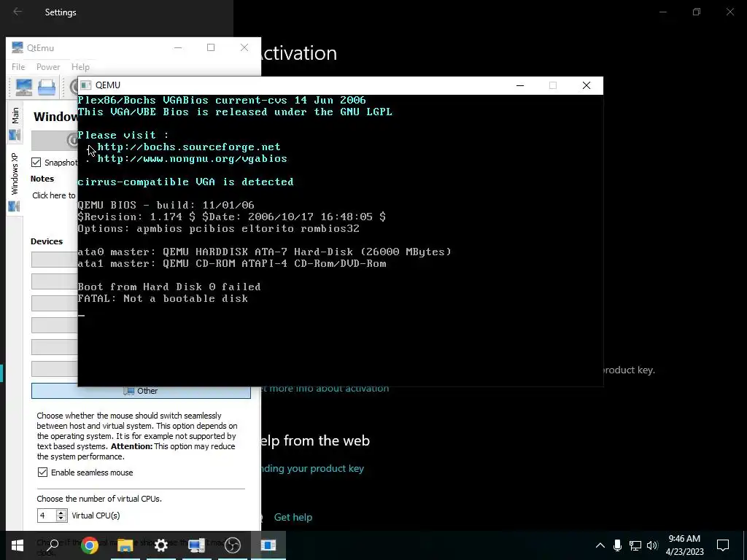Open the Windows Start menu
747x560 pixels.
pos(18,545)
